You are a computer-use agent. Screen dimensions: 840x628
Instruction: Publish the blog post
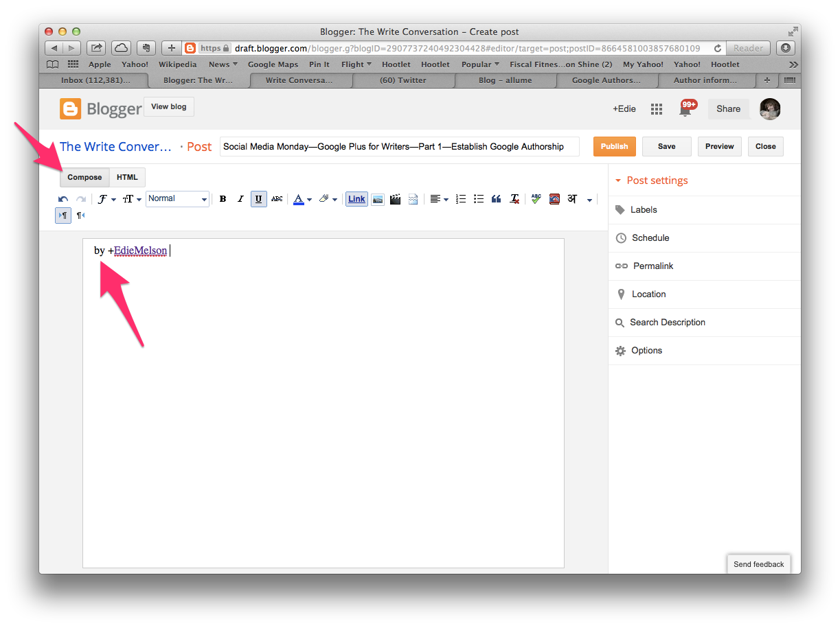(614, 146)
